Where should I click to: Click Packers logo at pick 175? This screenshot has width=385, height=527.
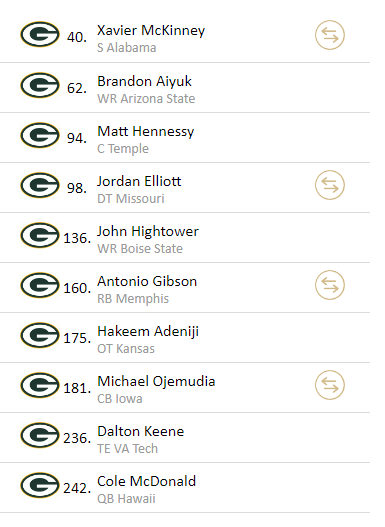tap(40, 335)
